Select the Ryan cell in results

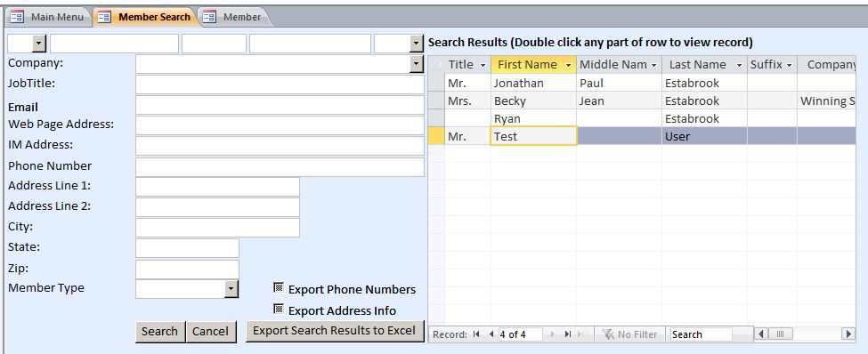pos(533,118)
